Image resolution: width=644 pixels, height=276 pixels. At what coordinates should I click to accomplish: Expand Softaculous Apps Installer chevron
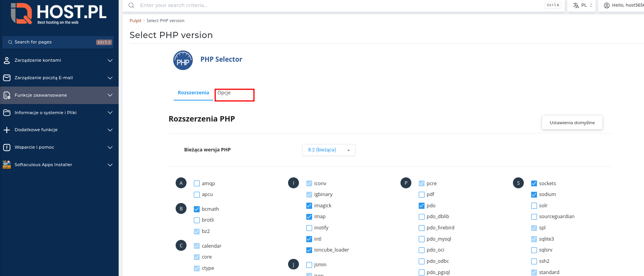(x=110, y=165)
